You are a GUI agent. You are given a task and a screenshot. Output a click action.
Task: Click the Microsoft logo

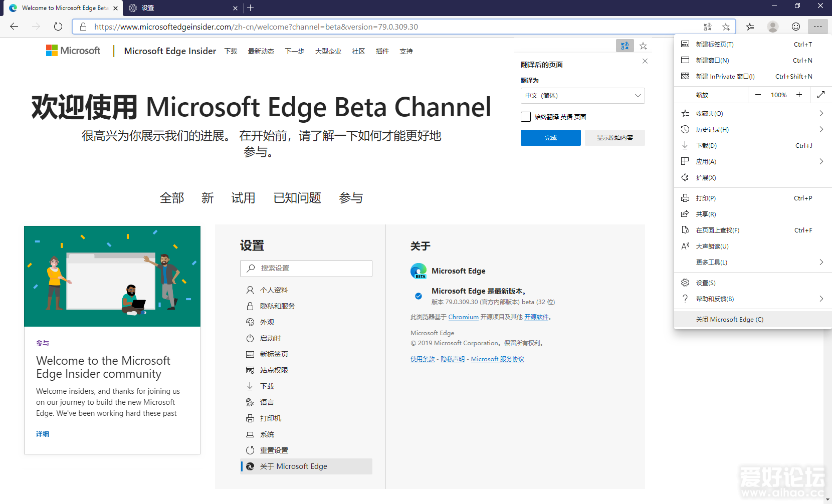click(73, 51)
